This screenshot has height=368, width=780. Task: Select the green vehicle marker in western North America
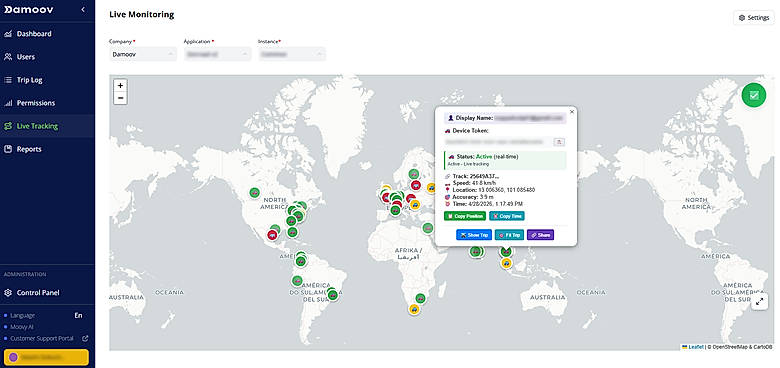tap(255, 192)
